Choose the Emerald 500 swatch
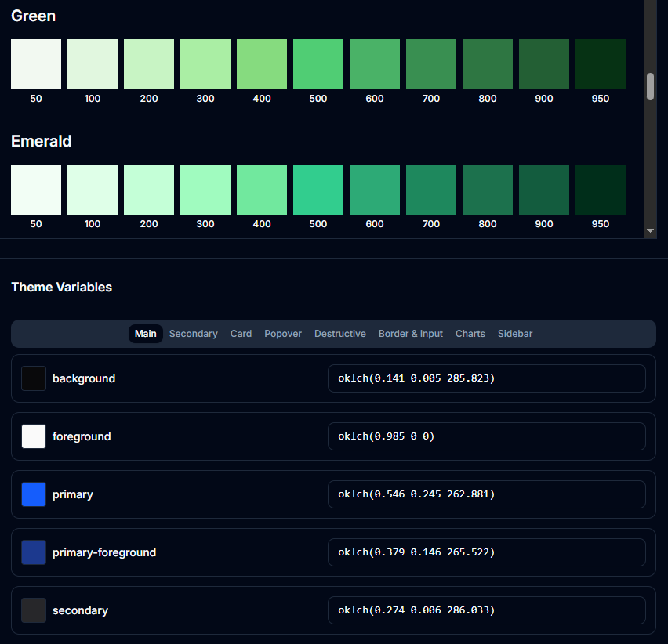Viewport: 668px width, 644px height. coord(318,190)
